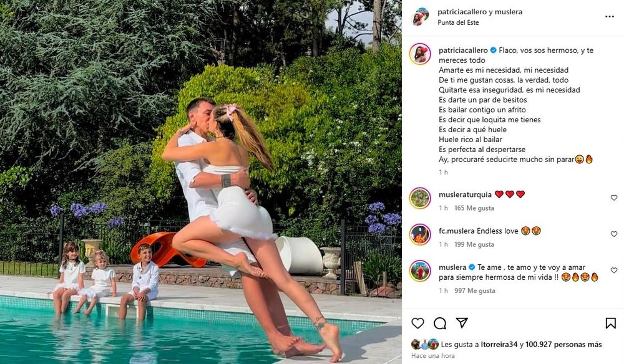624x364 pixels.
Task: Like the post with the heart icon
Action: tap(417, 323)
